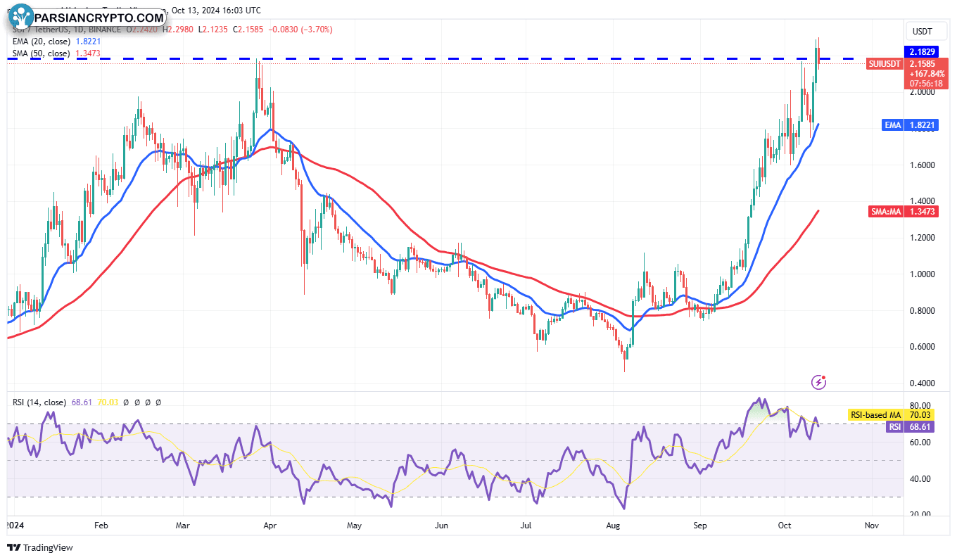This screenshot has width=957, height=560.
Task: Click the Aug label on time axis
Action: pos(613,525)
